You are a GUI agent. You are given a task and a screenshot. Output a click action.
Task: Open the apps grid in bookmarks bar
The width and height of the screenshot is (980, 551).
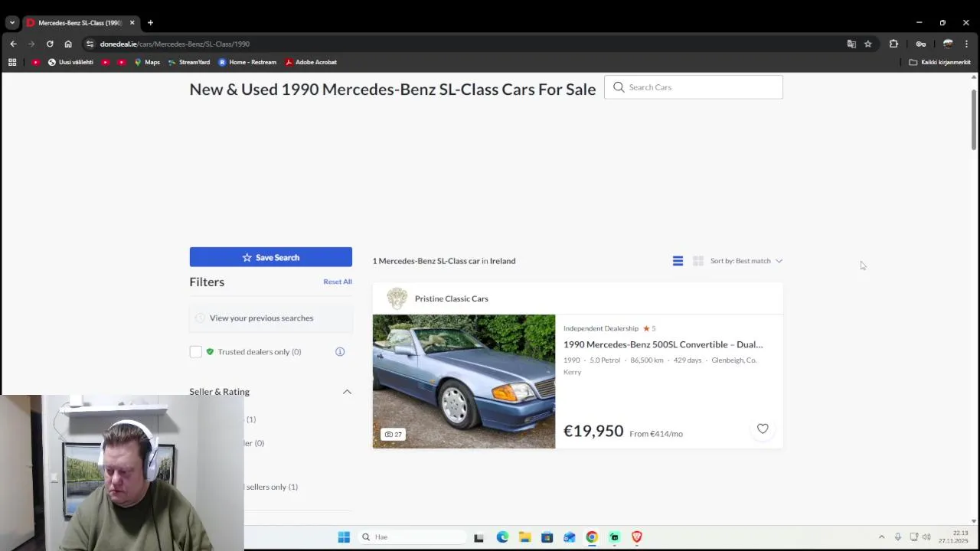pos(12,62)
